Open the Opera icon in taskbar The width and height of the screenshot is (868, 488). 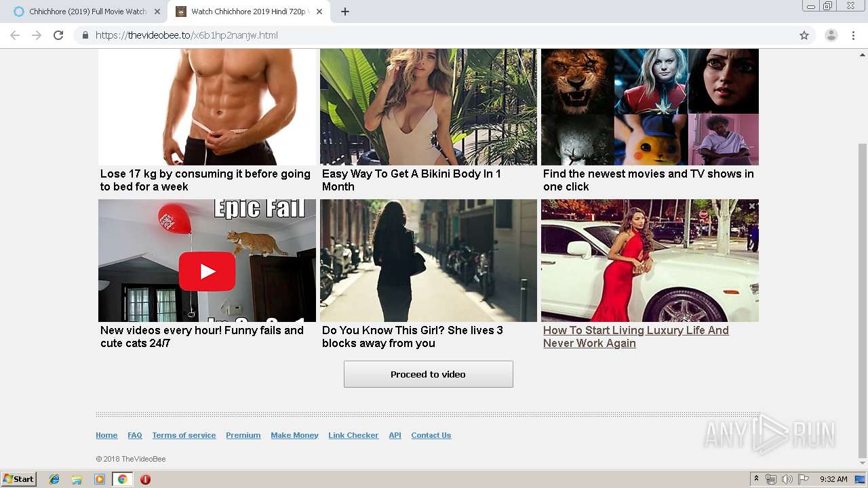pos(145,479)
